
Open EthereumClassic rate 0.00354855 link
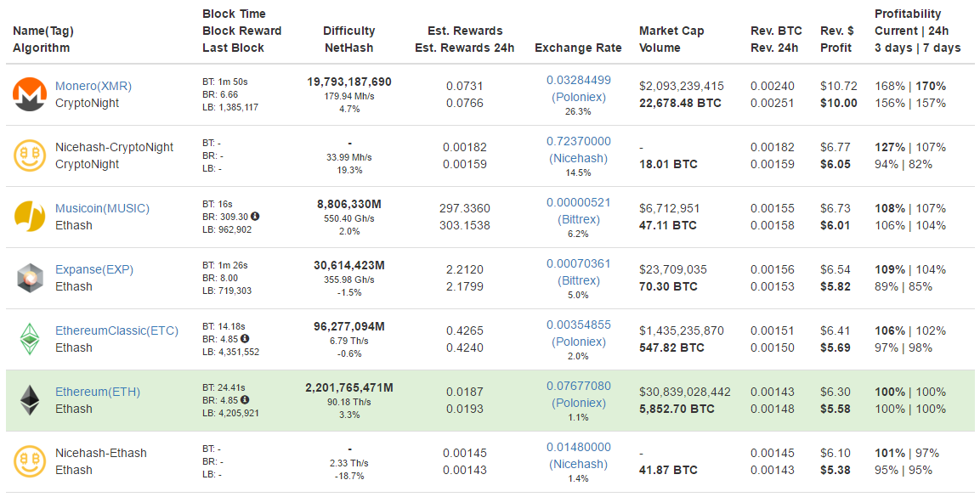(x=579, y=325)
